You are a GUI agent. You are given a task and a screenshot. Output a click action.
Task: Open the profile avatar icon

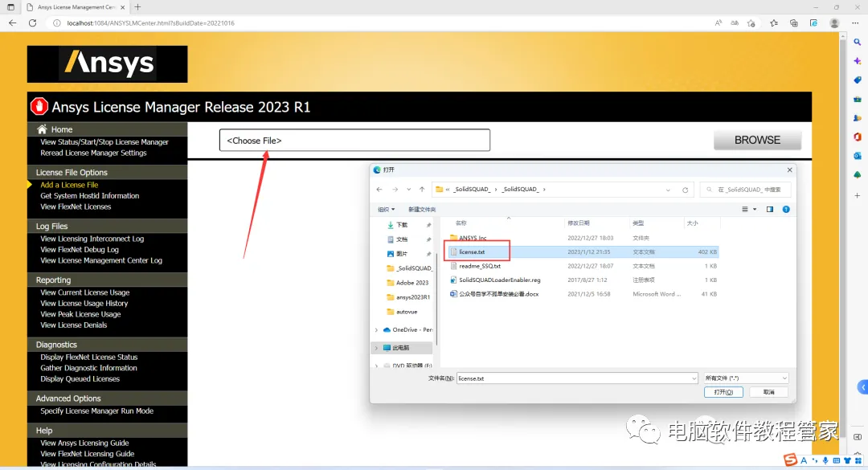tap(834, 23)
